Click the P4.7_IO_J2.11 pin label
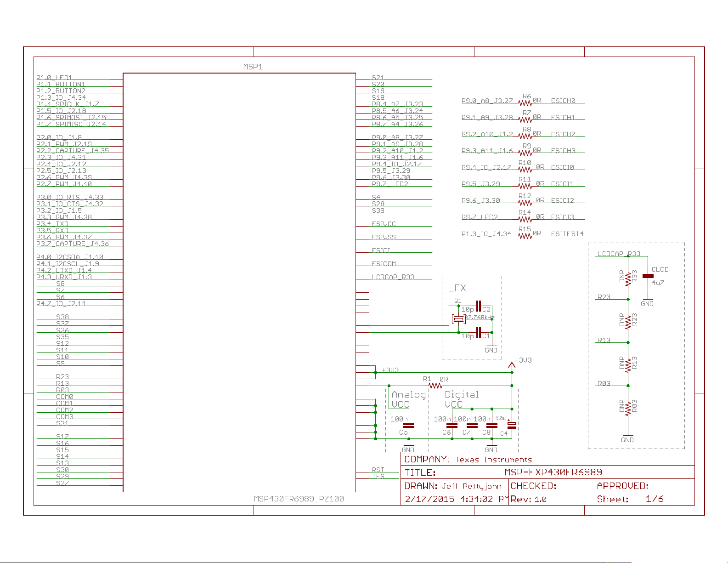Image resolution: width=728 pixels, height=563 pixels. [61, 303]
